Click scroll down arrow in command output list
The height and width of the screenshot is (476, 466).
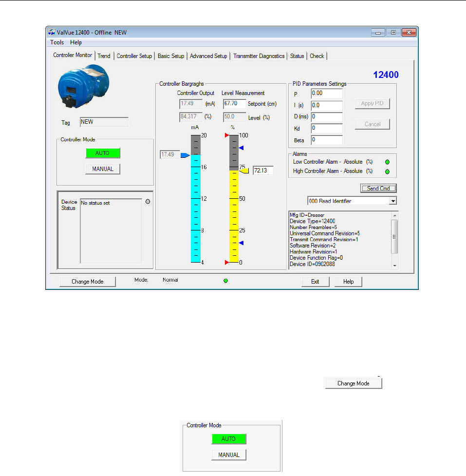(395, 266)
